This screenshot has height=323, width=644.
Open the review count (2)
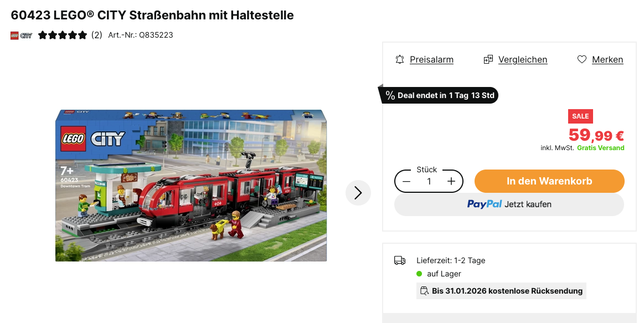(96, 35)
